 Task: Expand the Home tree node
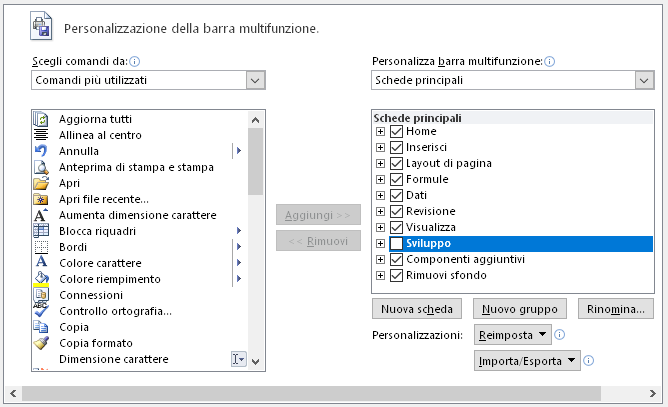point(380,131)
